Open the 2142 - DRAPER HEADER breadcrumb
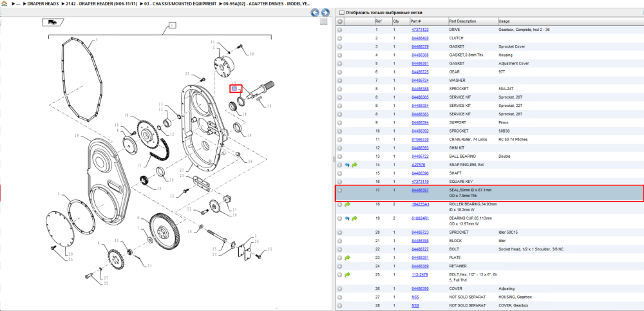 coord(102,3)
